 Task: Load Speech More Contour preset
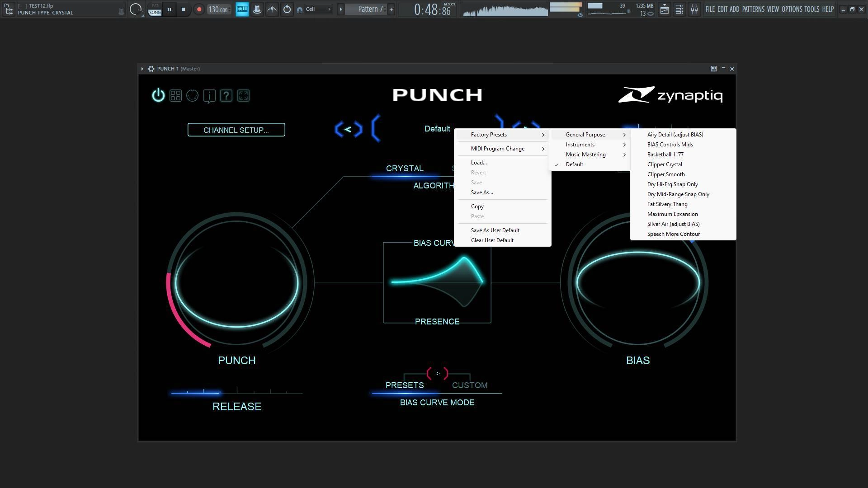click(x=683, y=234)
